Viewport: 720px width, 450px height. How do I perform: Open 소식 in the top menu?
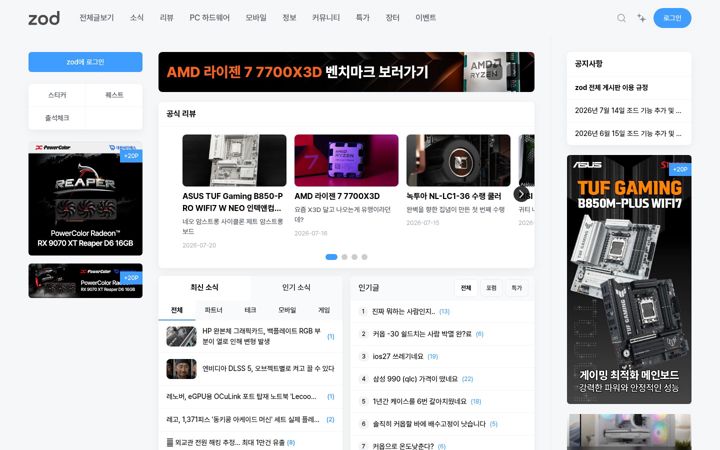(137, 18)
